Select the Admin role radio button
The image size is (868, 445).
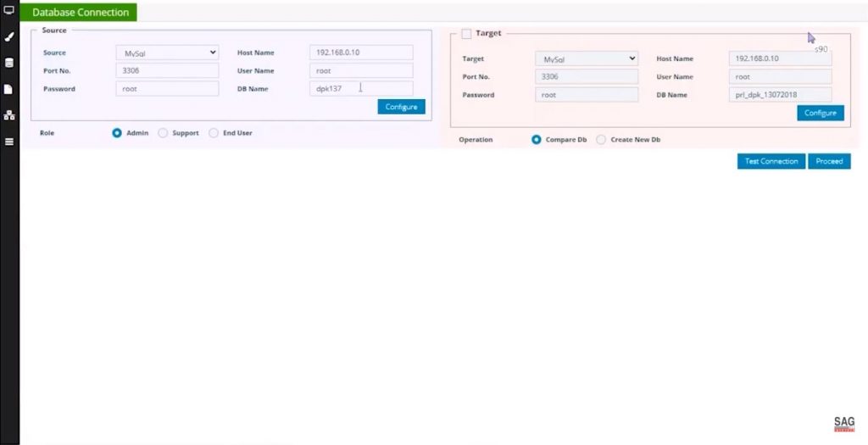pyautogui.click(x=118, y=133)
